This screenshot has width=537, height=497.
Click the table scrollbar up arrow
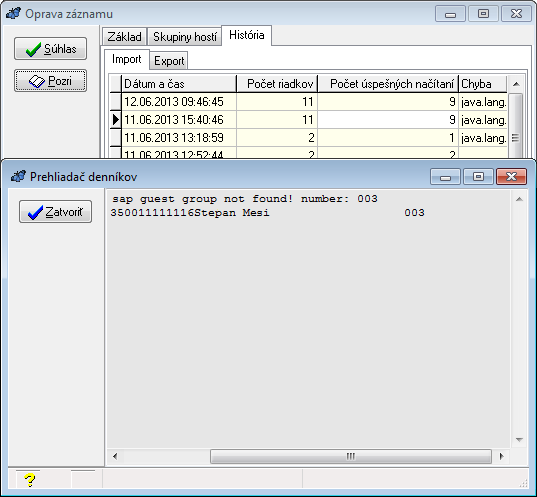tap(516, 84)
